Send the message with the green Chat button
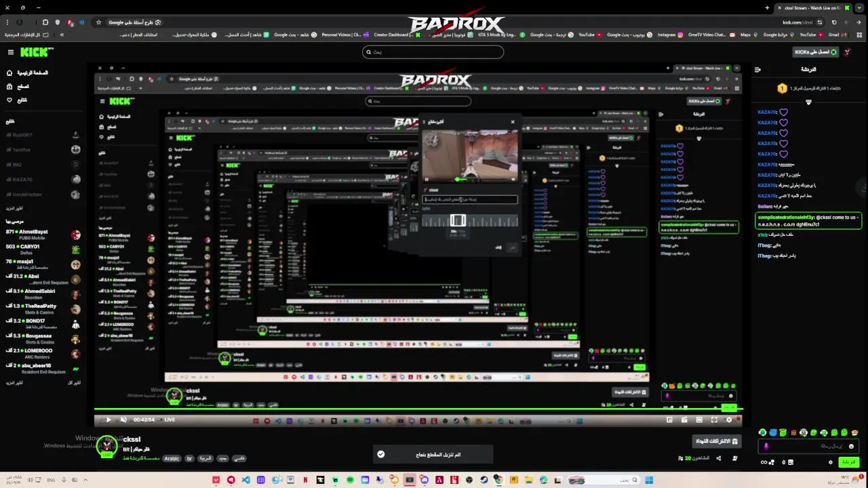This screenshot has height=488, width=868. 849,462
